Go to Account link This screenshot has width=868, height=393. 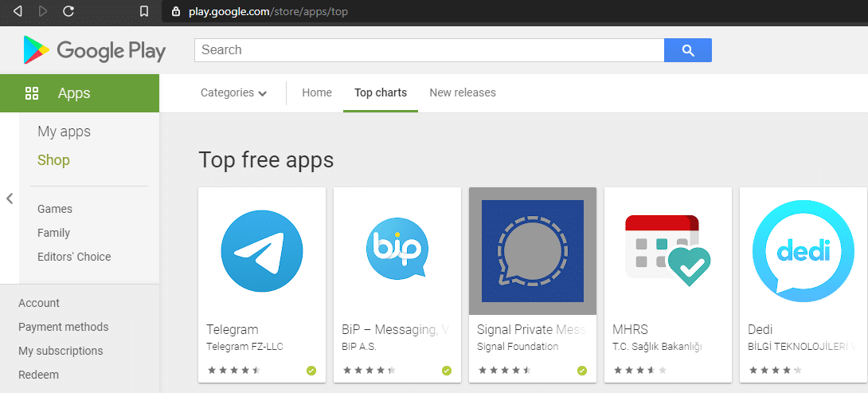(x=39, y=303)
